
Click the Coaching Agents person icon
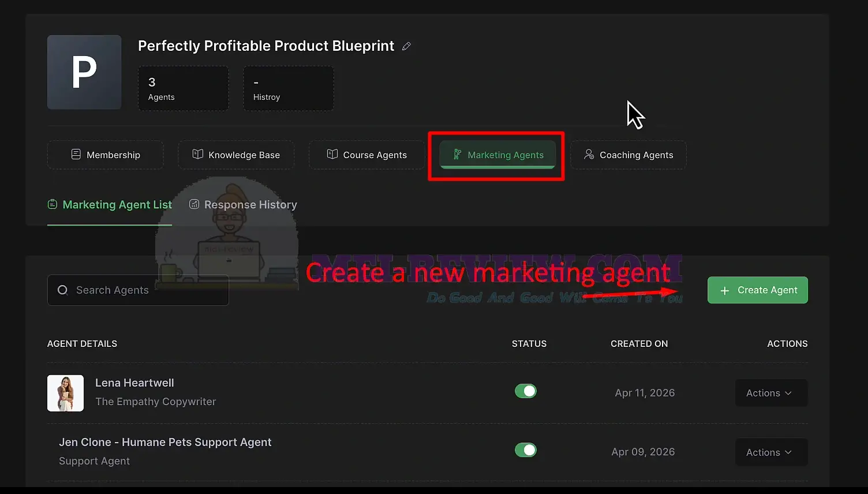tap(589, 154)
